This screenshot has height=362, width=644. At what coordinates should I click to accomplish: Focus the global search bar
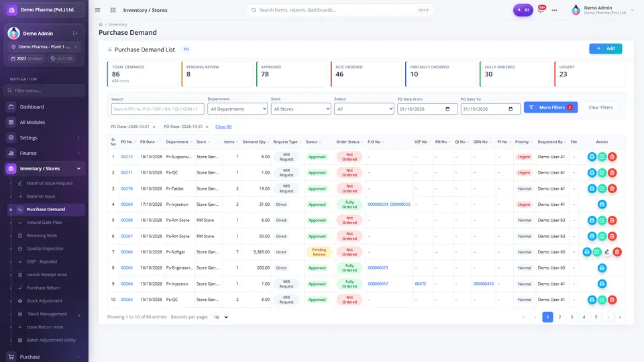(x=339, y=10)
